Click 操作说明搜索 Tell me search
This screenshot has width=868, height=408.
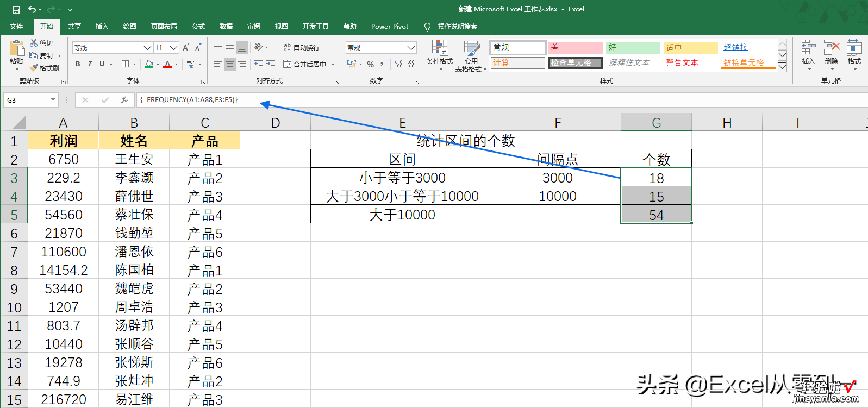click(457, 27)
